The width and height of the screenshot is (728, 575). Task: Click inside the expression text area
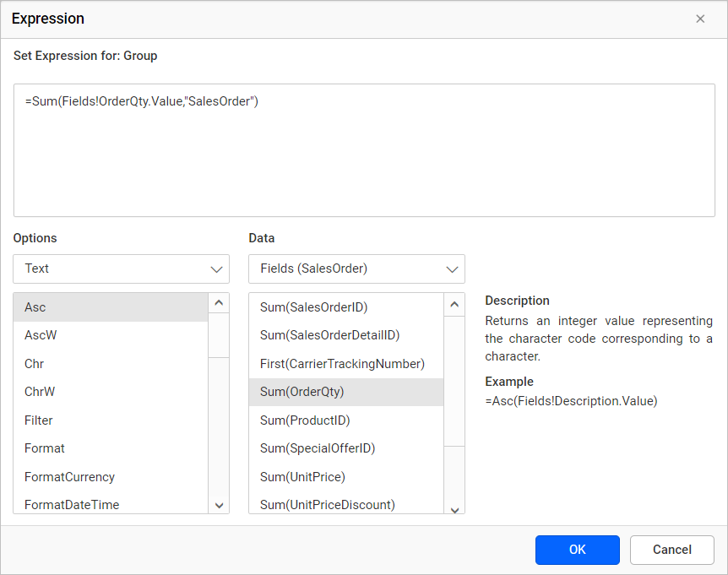click(364, 150)
